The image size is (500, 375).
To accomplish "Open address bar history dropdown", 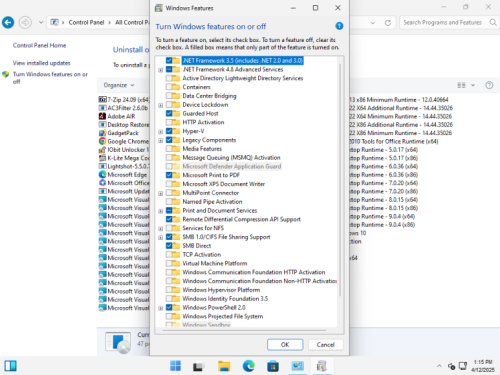I will 373,23.
